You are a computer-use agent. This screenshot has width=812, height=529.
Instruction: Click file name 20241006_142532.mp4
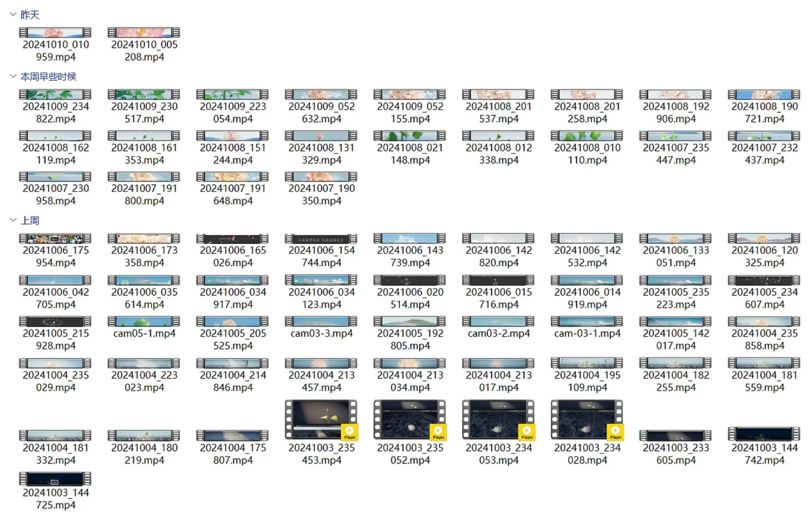click(587, 256)
